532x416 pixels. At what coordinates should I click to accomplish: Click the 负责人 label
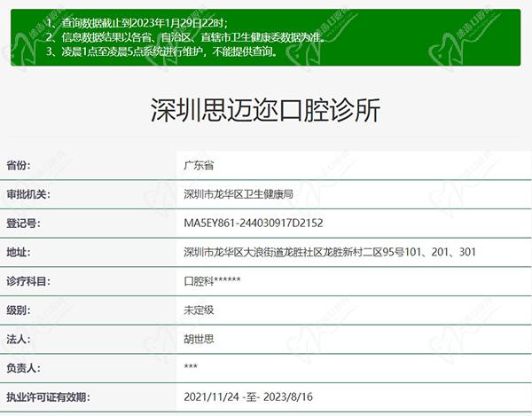(23, 368)
